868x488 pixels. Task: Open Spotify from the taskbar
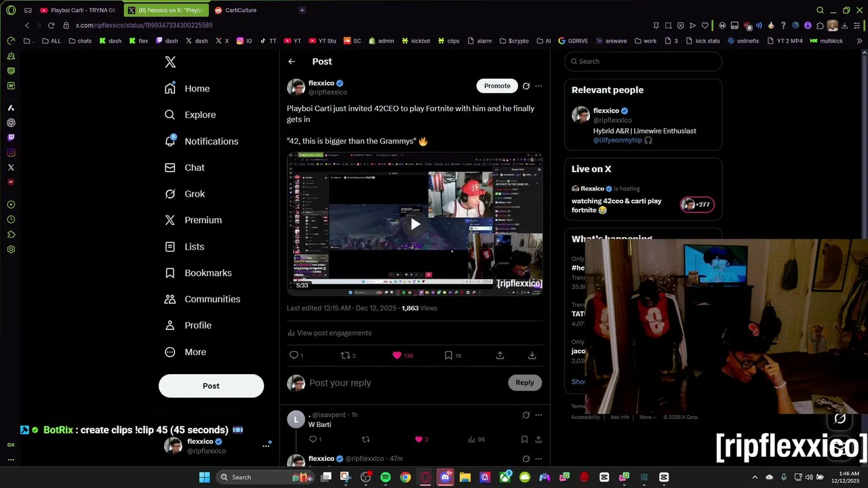[x=385, y=477]
